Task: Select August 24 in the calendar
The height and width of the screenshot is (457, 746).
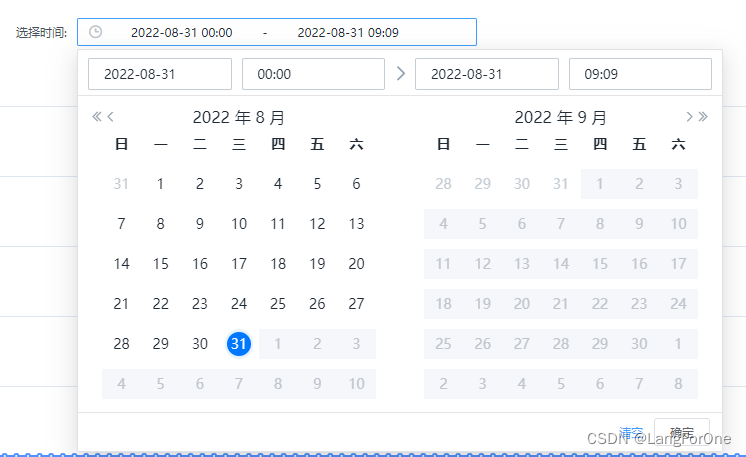Action: [239, 303]
